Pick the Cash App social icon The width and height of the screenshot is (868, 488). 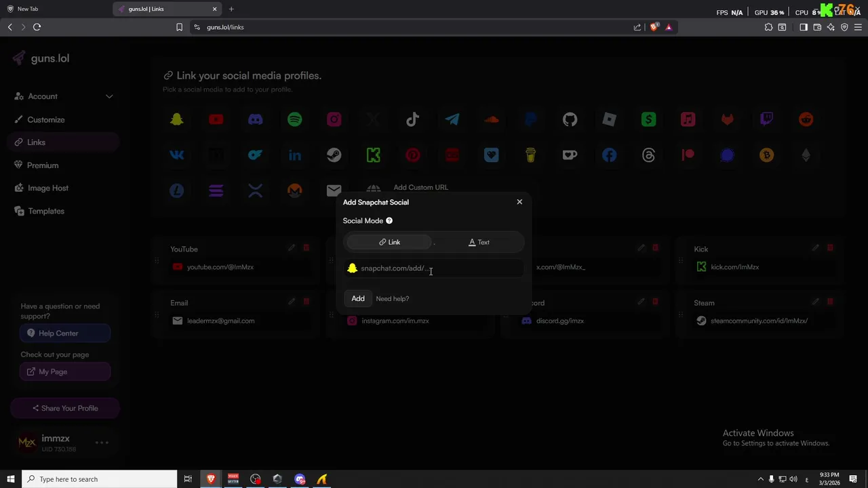point(649,119)
